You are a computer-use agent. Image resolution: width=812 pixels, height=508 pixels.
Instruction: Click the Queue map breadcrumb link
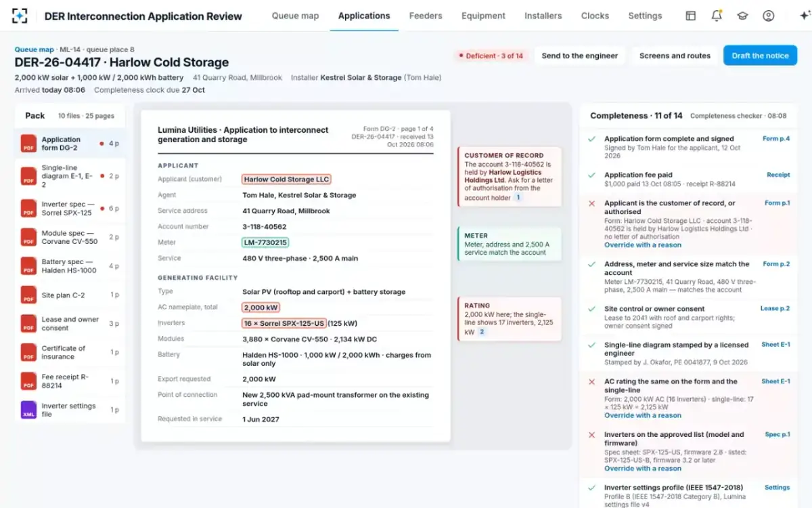coord(34,49)
